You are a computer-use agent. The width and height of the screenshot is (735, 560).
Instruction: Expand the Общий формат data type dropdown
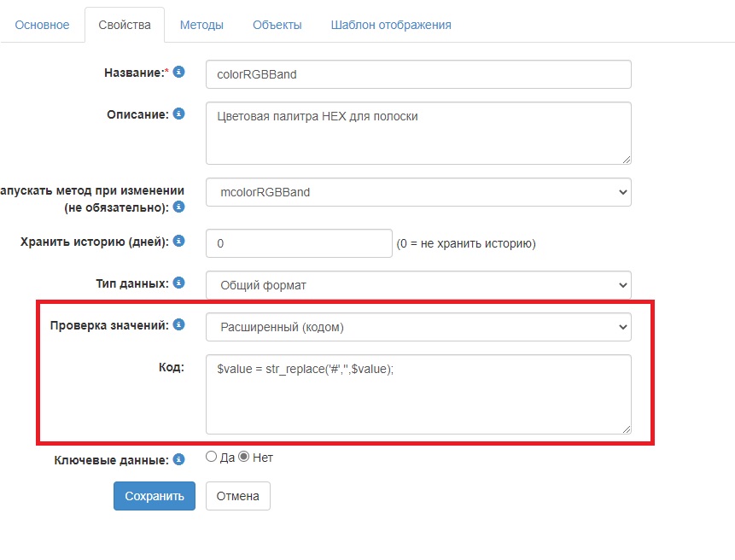pos(418,285)
